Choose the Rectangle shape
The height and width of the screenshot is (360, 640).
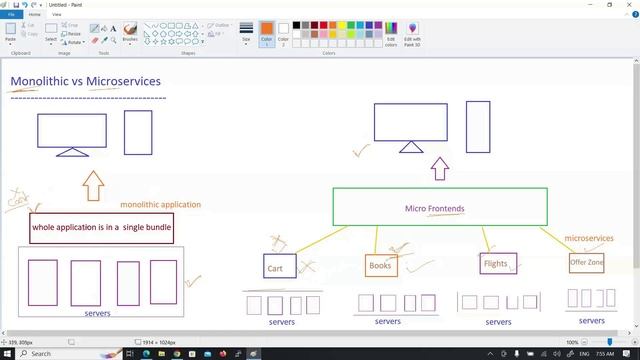coord(171,26)
